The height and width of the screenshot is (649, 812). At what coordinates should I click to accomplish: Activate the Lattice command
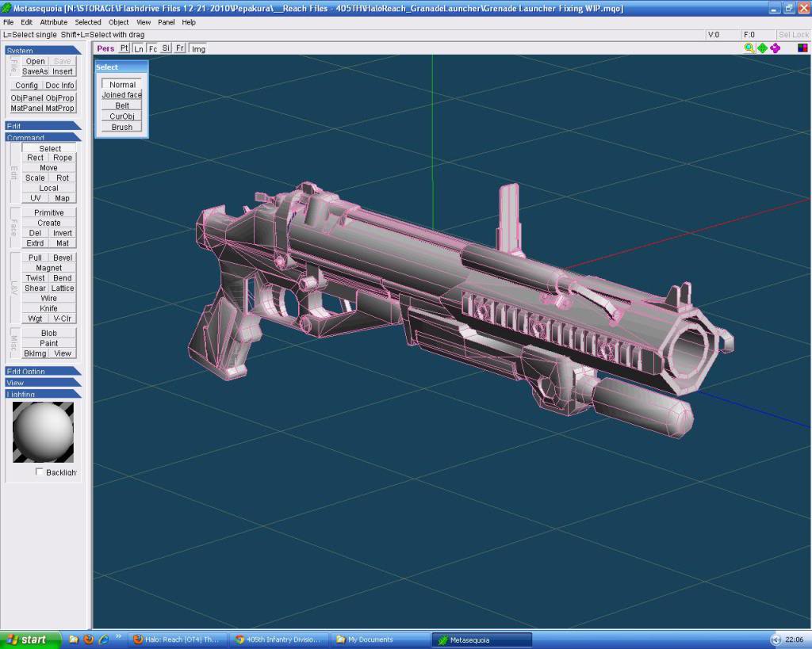(63, 288)
